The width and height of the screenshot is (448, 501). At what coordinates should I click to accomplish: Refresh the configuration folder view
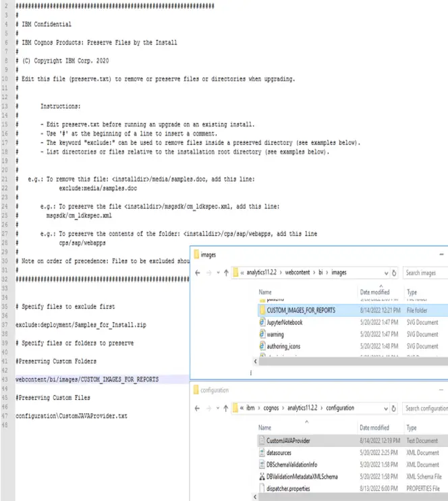[394, 408]
